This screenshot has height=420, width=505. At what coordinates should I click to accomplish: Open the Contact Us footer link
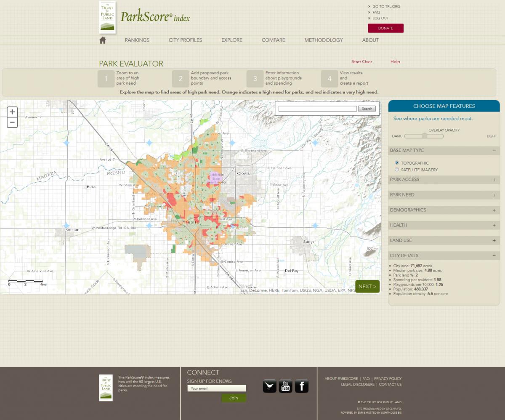click(x=390, y=384)
